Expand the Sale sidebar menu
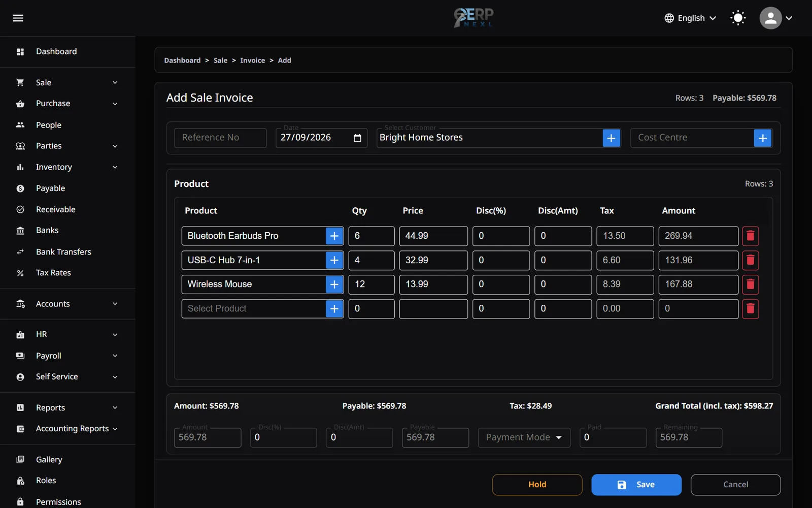The width and height of the screenshot is (812, 508). pyautogui.click(x=67, y=83)
